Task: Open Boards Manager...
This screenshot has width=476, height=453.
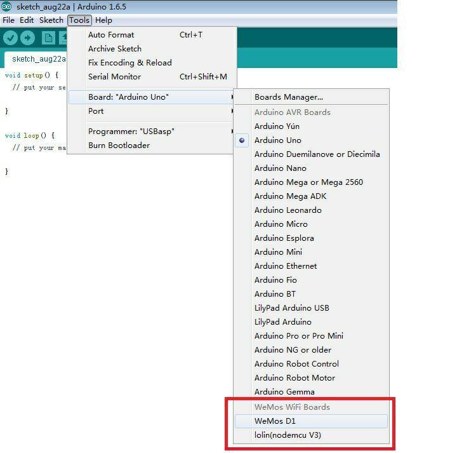Action: tap(311, 97)
